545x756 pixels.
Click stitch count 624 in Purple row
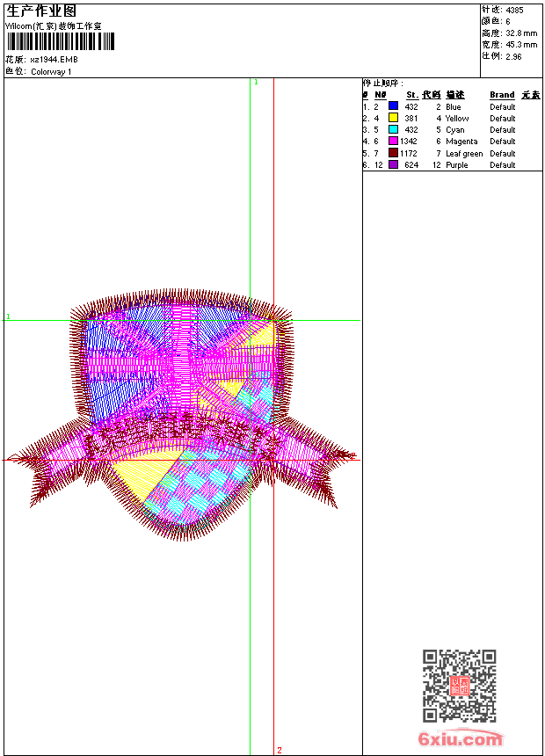411,165
